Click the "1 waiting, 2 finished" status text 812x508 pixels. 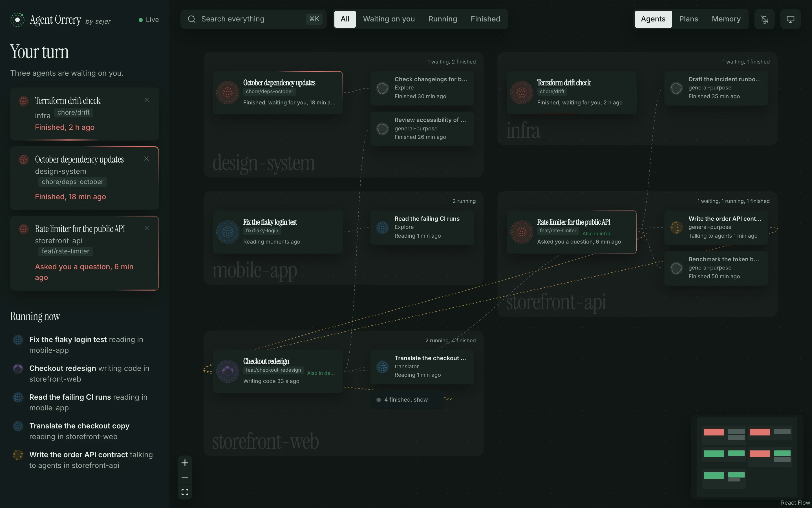[x=451, y=62]
